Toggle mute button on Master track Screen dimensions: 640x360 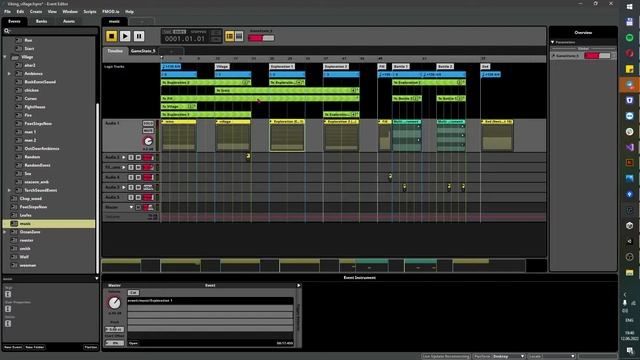coord(138,207)
